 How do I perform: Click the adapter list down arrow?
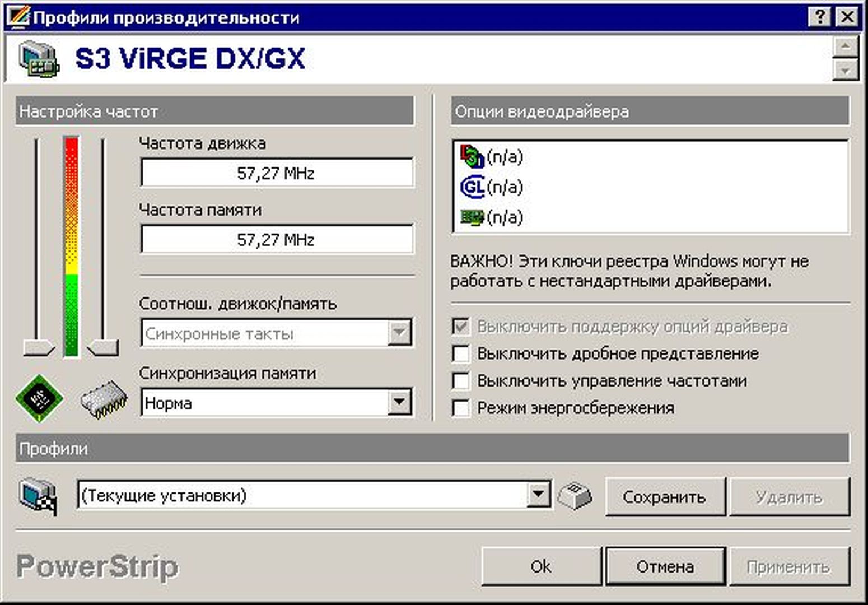click(845, 71)
